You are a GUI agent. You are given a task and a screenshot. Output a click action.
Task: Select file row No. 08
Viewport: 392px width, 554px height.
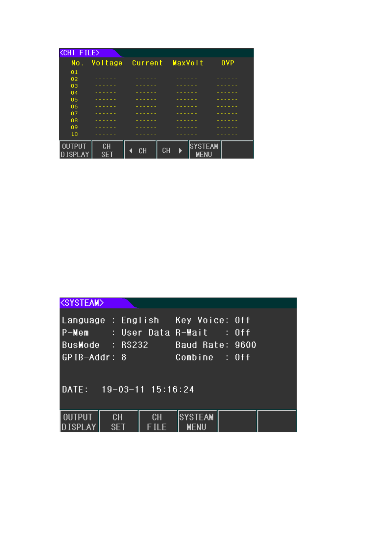pyautogui.click(x=154, y=120)
